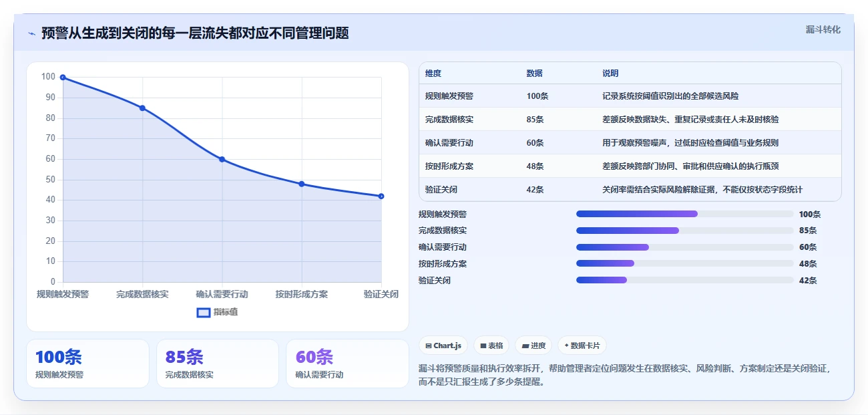Click table value 85条

(535, 120)
